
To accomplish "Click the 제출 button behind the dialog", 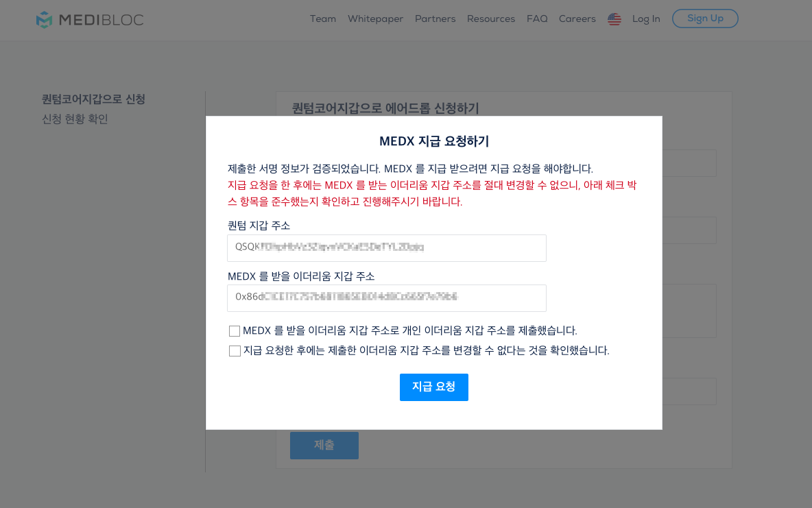I will (x=324, y=446).
